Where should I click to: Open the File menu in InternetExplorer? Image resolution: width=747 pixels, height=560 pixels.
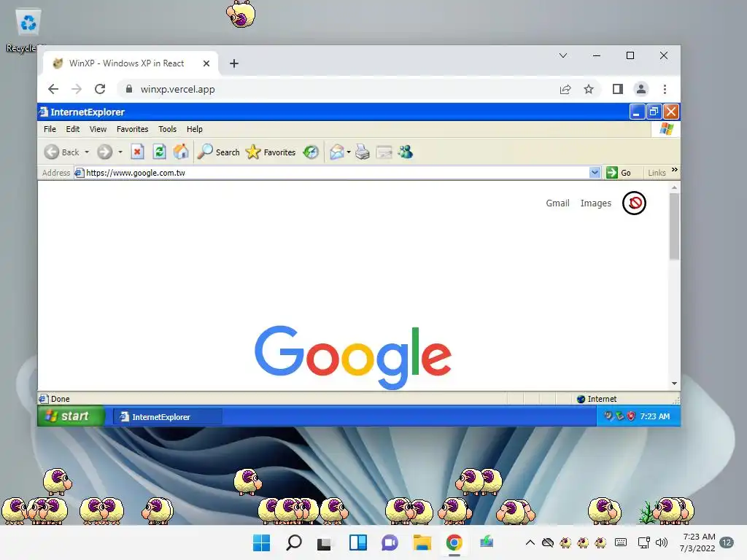tap(50, 129)
